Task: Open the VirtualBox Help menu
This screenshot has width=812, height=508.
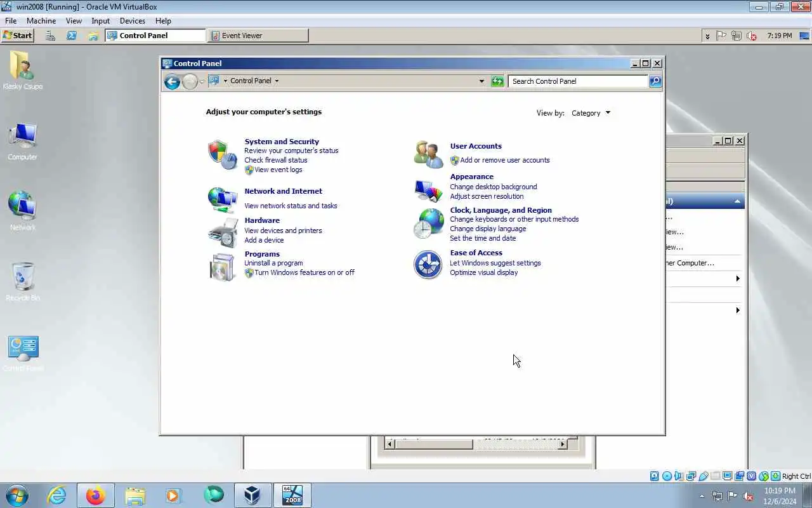Action: pyautogui.click(x=163, y=21)
